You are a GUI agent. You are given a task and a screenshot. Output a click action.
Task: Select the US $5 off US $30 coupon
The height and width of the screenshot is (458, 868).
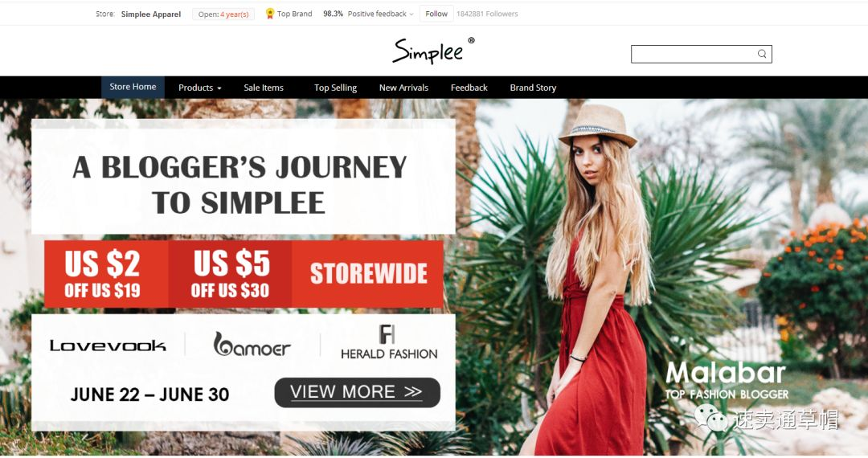click(x=231, y=274)
